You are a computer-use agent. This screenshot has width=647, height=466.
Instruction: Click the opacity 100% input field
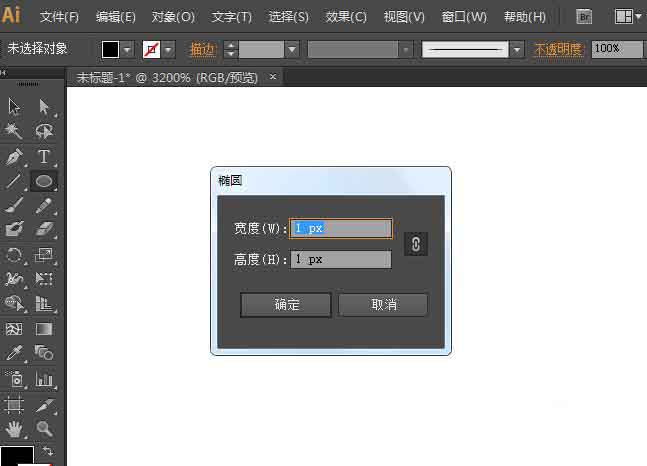[617, 49]
